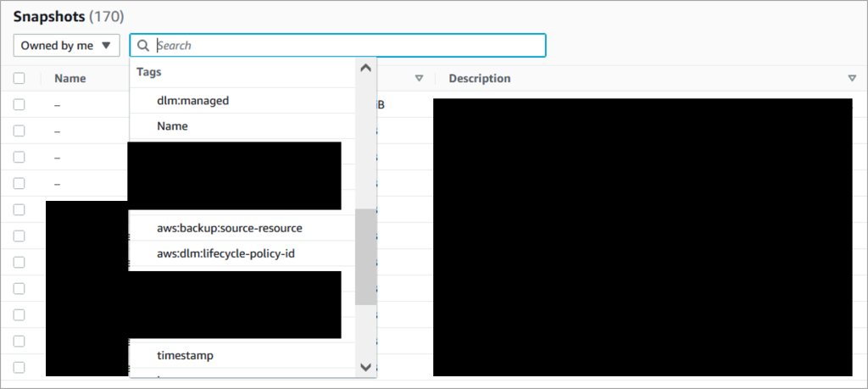
Task: Click the Name column header
Action: tap(70, 79)
